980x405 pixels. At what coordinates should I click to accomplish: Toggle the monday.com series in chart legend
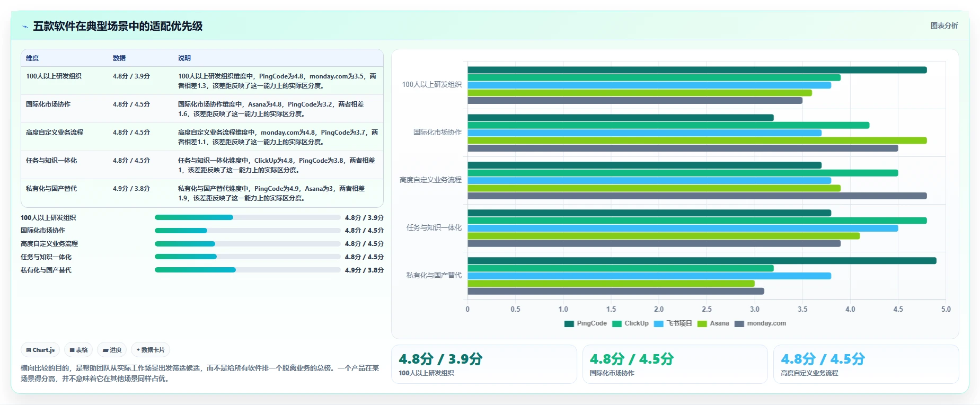760,323
